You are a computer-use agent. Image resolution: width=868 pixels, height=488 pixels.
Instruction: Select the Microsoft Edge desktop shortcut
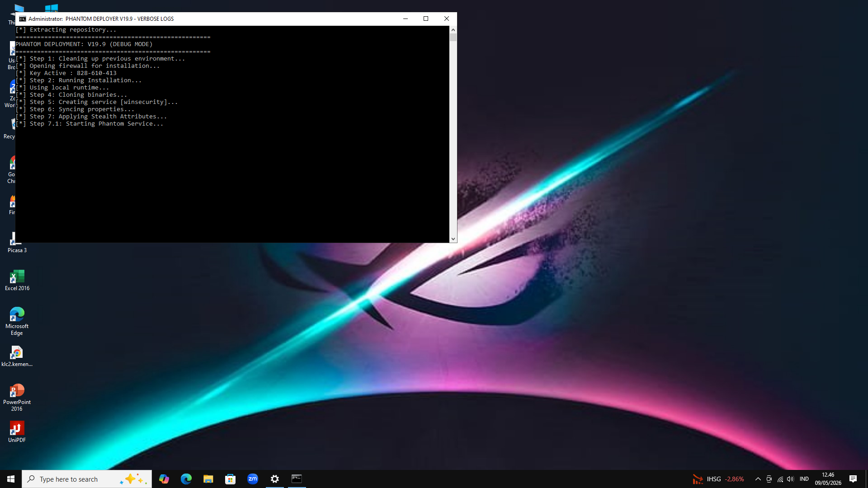(17, 321)
